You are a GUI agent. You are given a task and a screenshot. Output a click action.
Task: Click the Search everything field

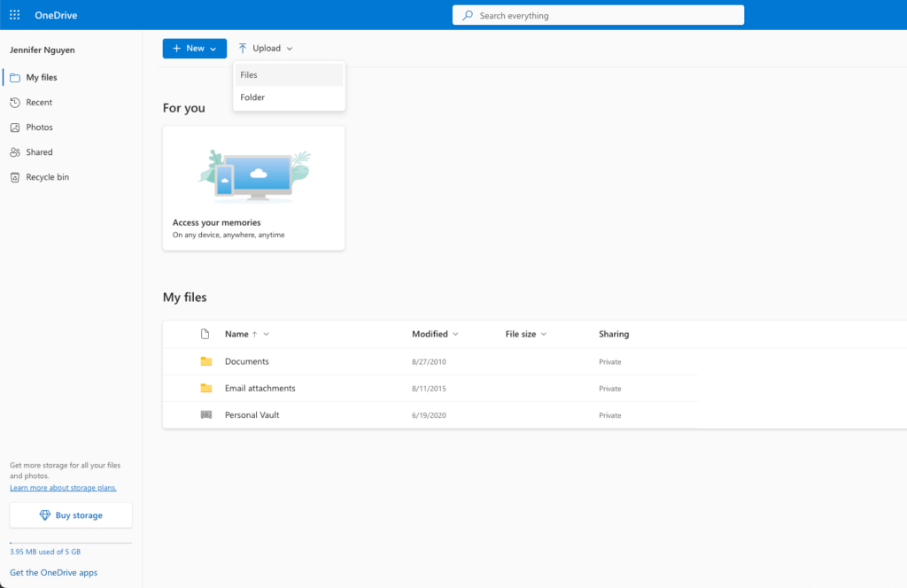[x=598, y=15]
